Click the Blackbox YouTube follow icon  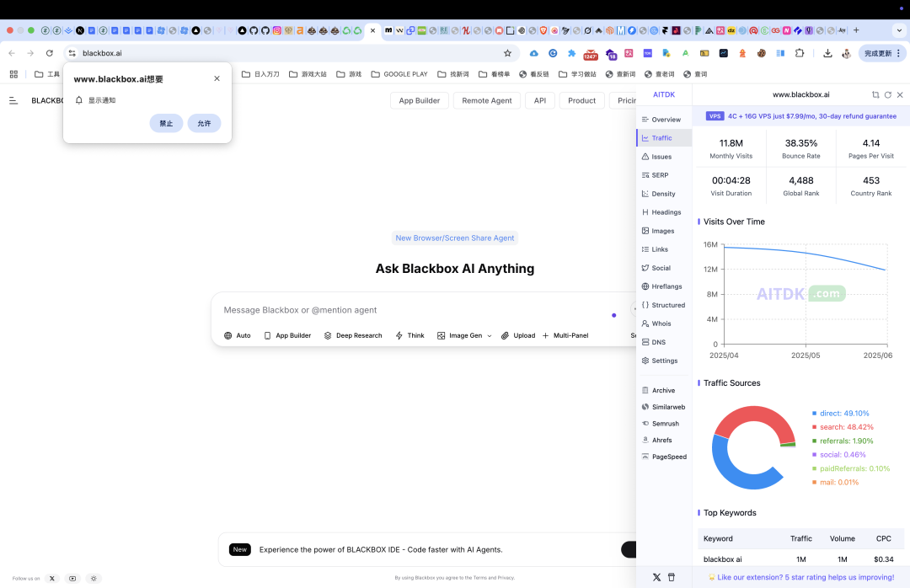(72, 578)
